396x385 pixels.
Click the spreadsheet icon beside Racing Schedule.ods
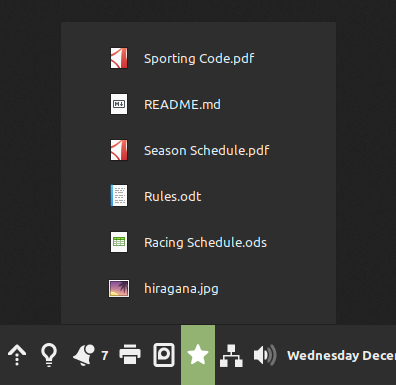pyautogui.click(x=119, y=242)
